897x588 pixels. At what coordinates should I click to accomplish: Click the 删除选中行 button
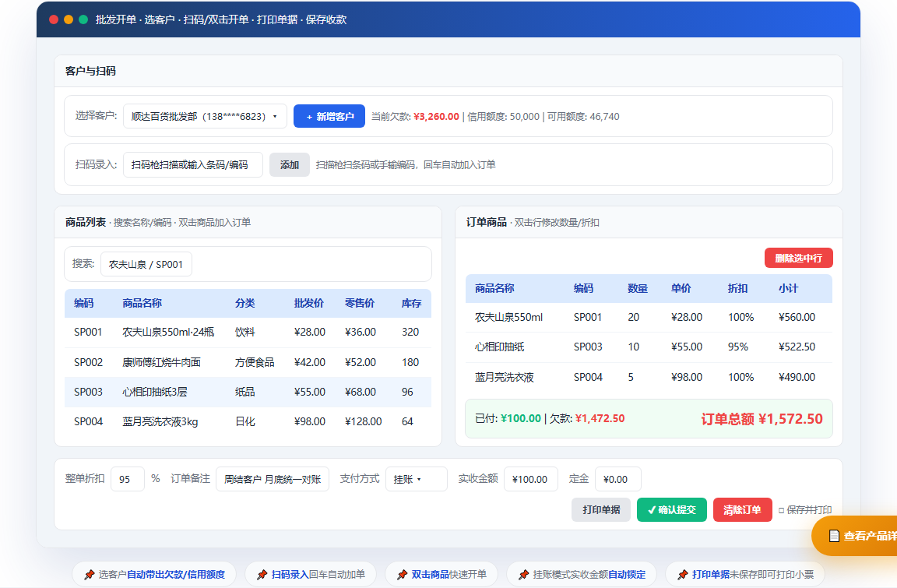799,258
